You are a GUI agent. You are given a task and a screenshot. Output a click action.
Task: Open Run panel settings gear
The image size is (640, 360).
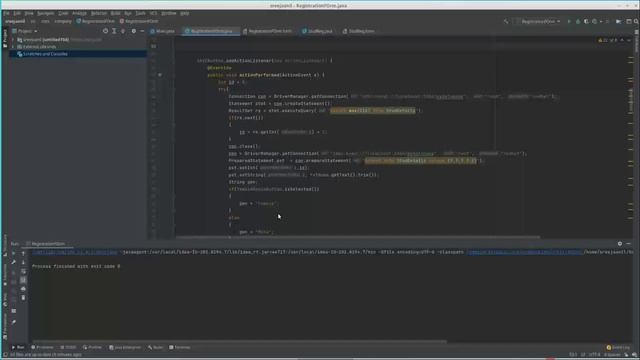[x=620, y=244]
